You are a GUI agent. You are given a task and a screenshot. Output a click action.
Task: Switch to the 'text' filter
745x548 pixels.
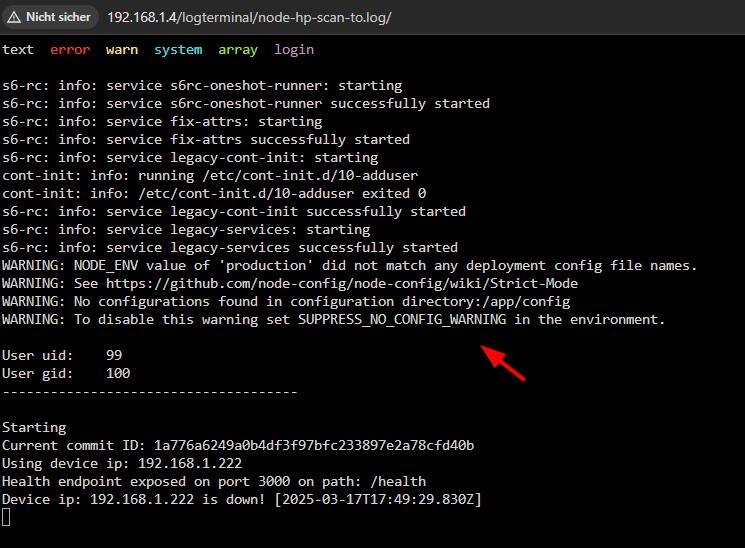click(x=18, y=49)
